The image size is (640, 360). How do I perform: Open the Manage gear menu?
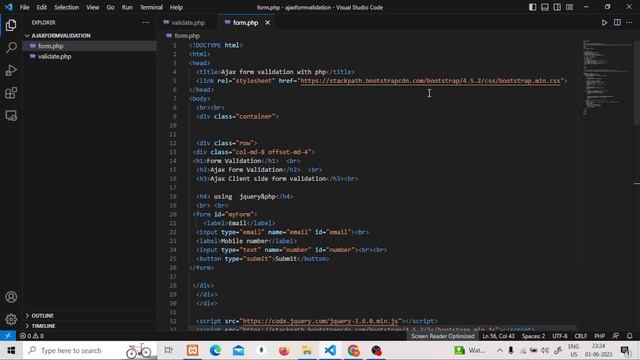[x=11, y=319]
